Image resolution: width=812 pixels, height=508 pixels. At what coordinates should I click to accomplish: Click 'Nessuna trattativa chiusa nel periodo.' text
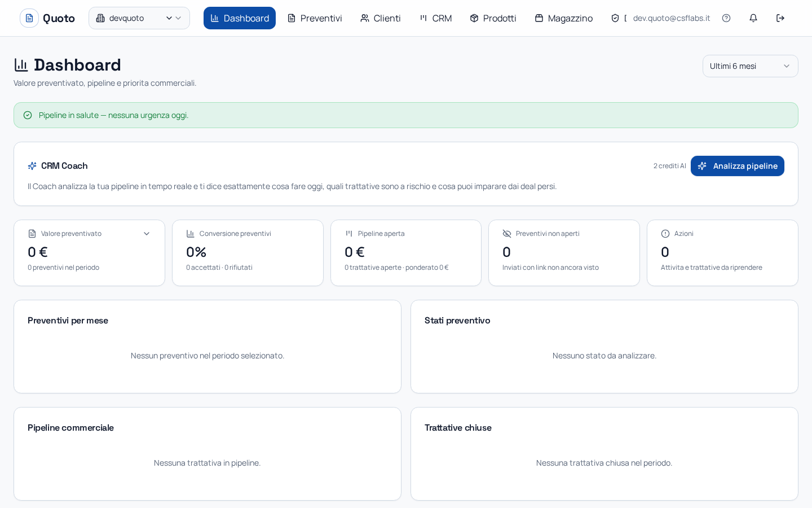click(604, 463)
